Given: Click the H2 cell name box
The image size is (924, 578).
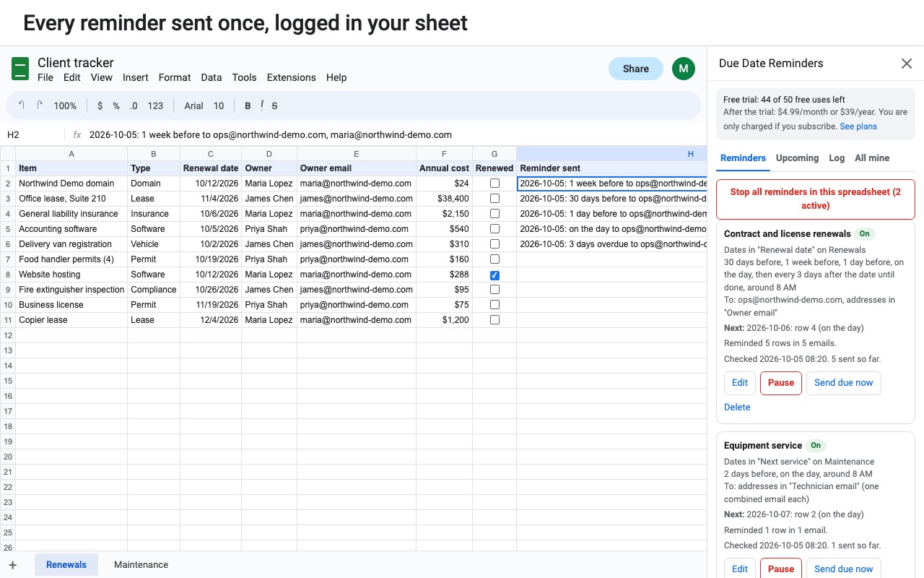Looking at the screenshot, I should tap(33, 135).
